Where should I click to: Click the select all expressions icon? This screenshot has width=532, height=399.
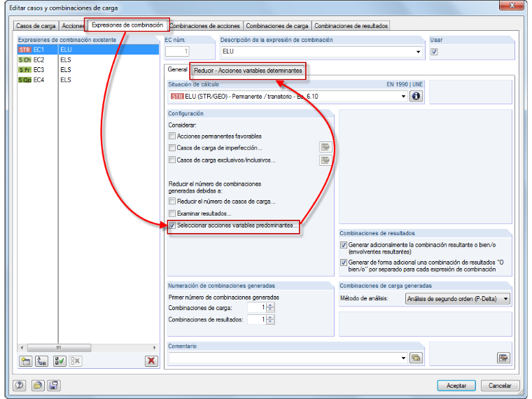(x=59, y=361)
